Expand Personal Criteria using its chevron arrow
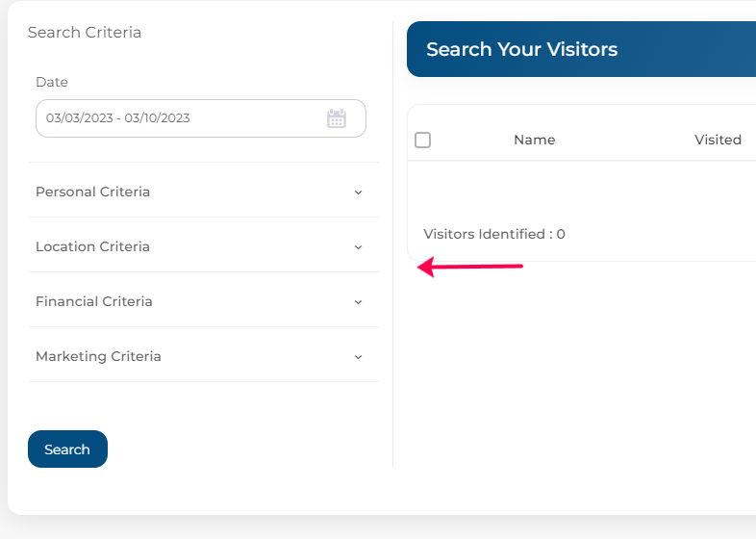 point(358,192)
